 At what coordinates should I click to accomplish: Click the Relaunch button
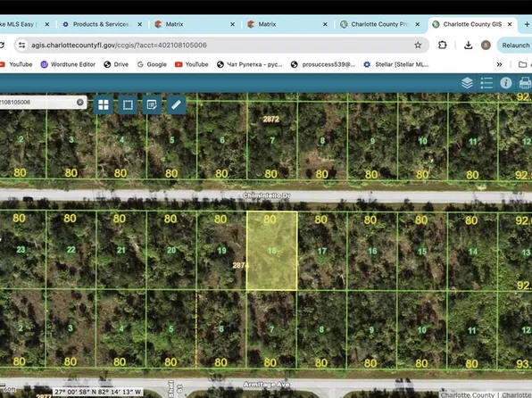(515, 46)
